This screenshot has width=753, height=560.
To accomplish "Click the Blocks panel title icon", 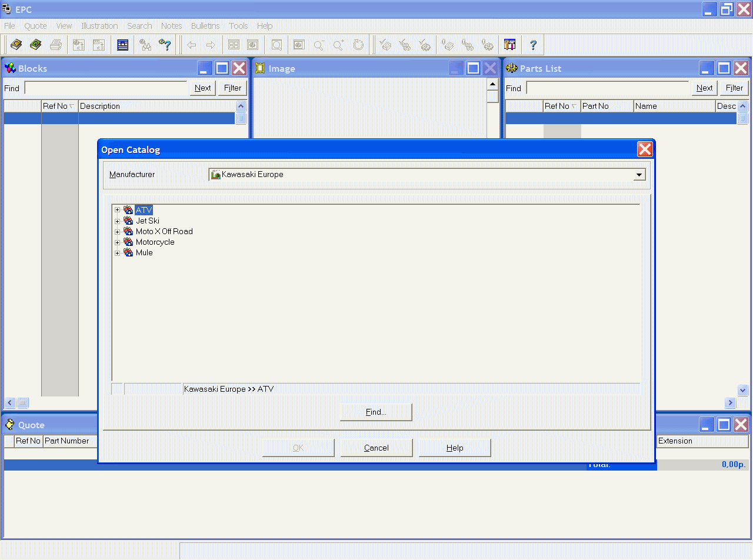I will [x=10, y=68].
